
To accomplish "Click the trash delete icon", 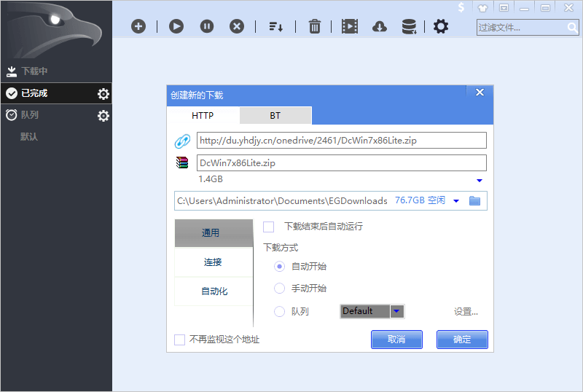I will (x=315, y=27).
